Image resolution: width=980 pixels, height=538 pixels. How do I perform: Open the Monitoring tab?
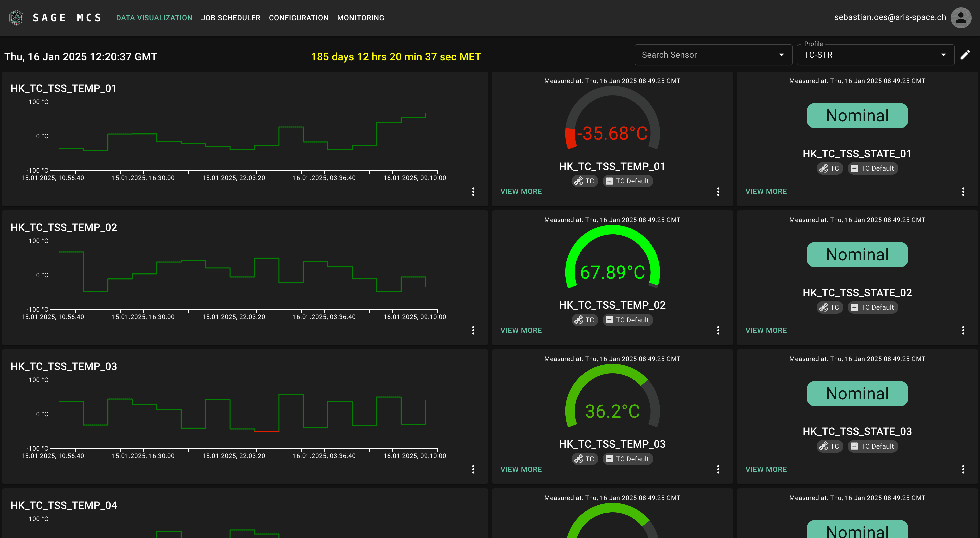360,18
